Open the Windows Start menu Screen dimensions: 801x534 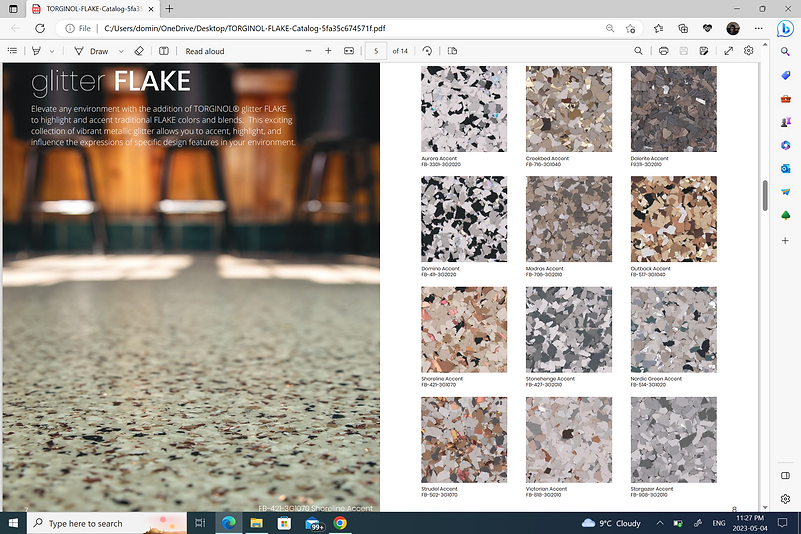[x=13, y=523]
